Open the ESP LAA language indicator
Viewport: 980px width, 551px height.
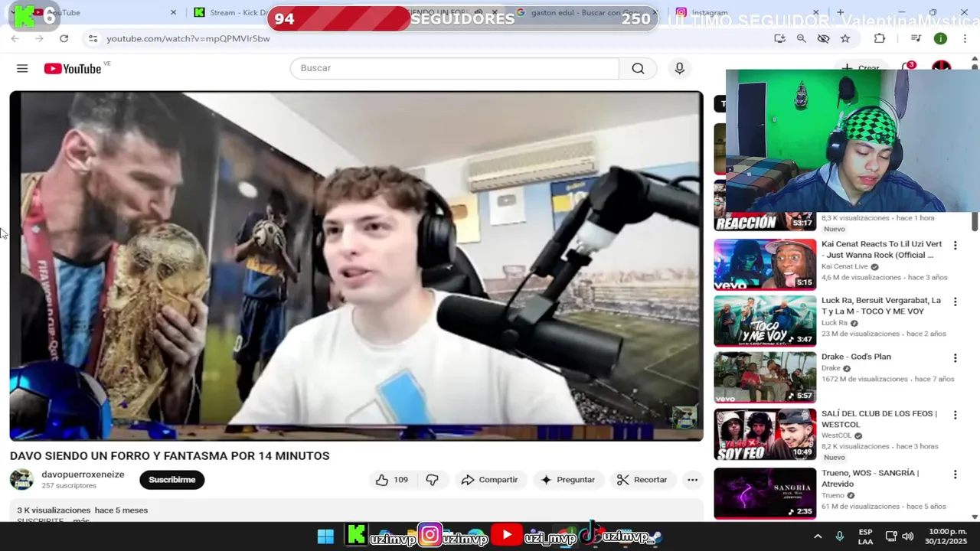865,536
